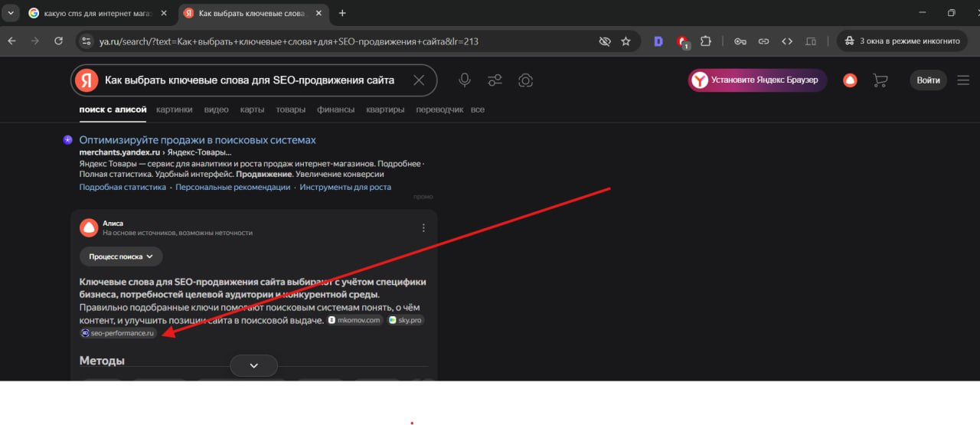This screenshot has width=980, height=425.
Task: Start image search with camera icon
Action: tap(525, 80)
